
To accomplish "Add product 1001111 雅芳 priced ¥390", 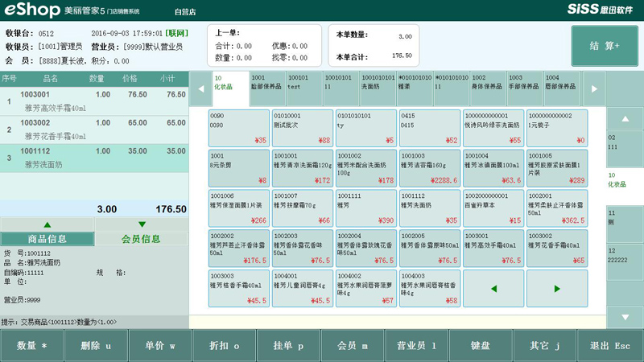I will click(366, 208).
